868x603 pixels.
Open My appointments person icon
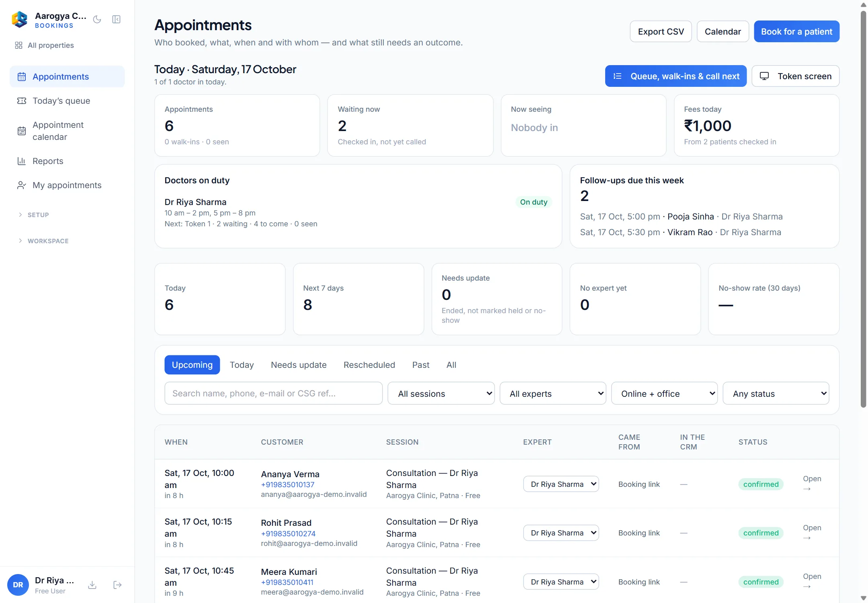(22, 185)
